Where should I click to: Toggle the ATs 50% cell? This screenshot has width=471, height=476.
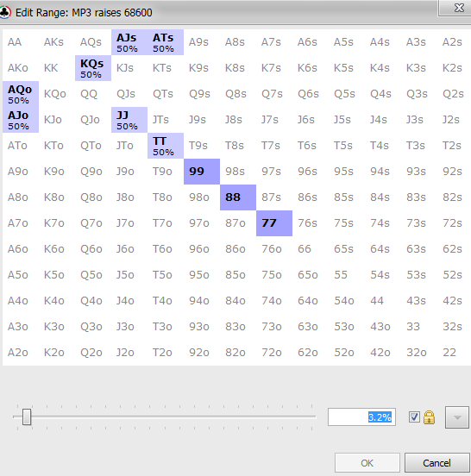(166, 42)
